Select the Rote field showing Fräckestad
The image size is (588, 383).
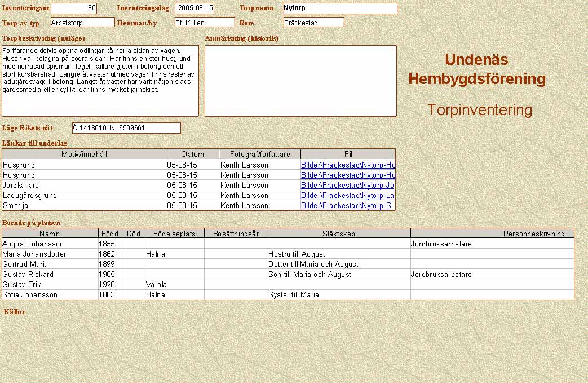coord(313,23)
